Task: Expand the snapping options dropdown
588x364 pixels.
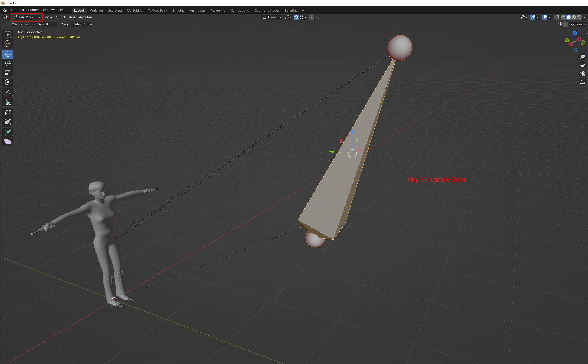Action: [x=303, y=17]
